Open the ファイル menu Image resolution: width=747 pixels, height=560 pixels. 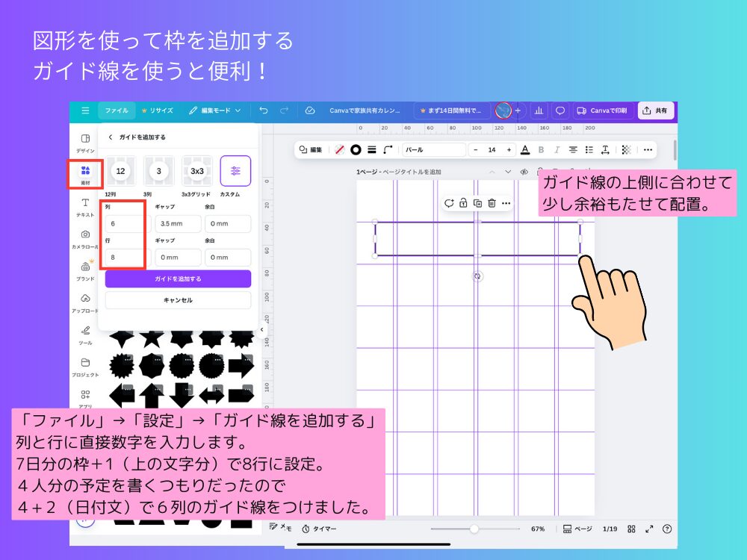click(x=119, y=110)
